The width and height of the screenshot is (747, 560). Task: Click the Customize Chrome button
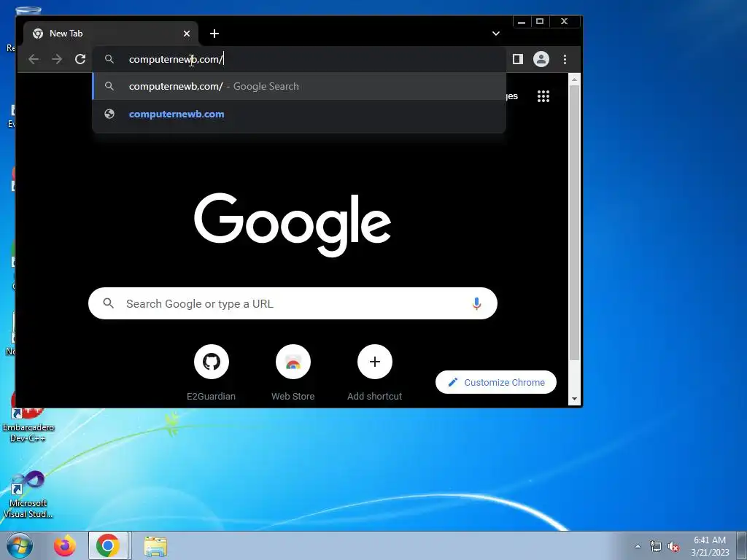[x=496, y=382]
